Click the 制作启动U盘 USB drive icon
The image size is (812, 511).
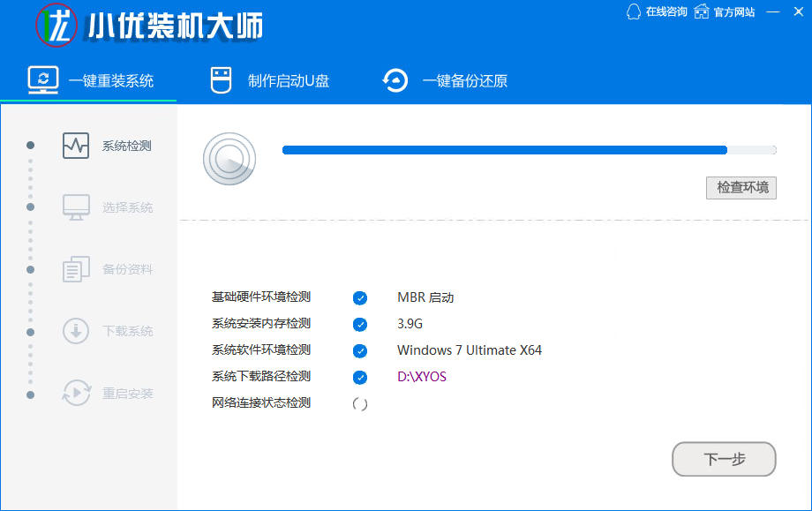(x=222, y=80)
